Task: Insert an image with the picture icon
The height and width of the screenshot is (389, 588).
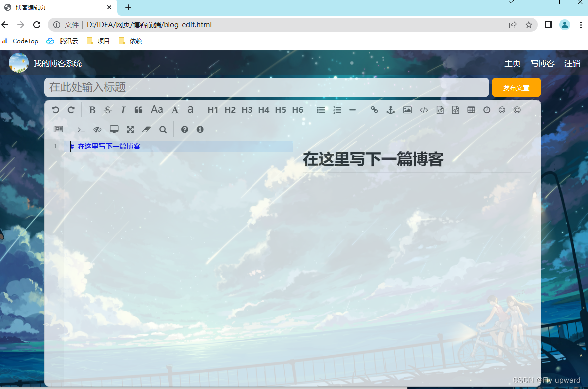Action: point(407,110)
